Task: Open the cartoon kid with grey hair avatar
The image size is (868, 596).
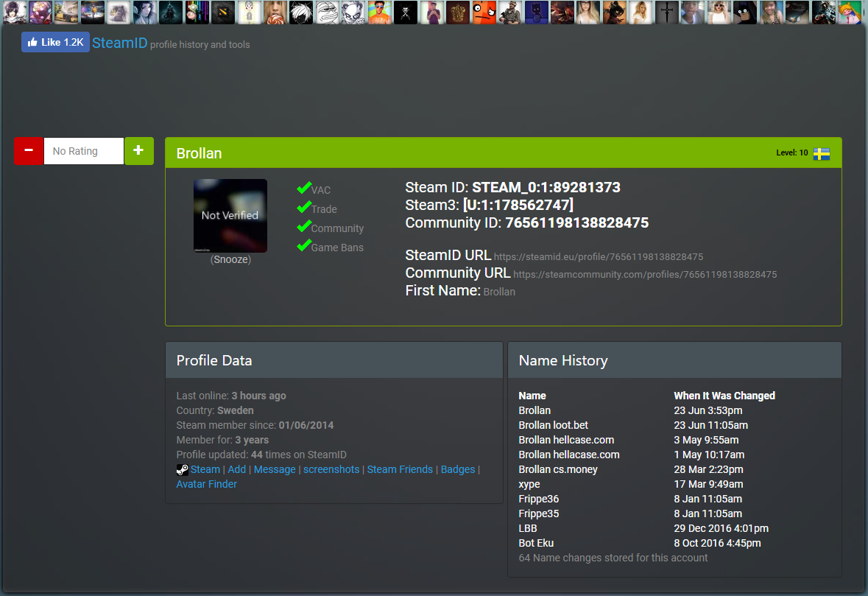Action: (249, 13)
